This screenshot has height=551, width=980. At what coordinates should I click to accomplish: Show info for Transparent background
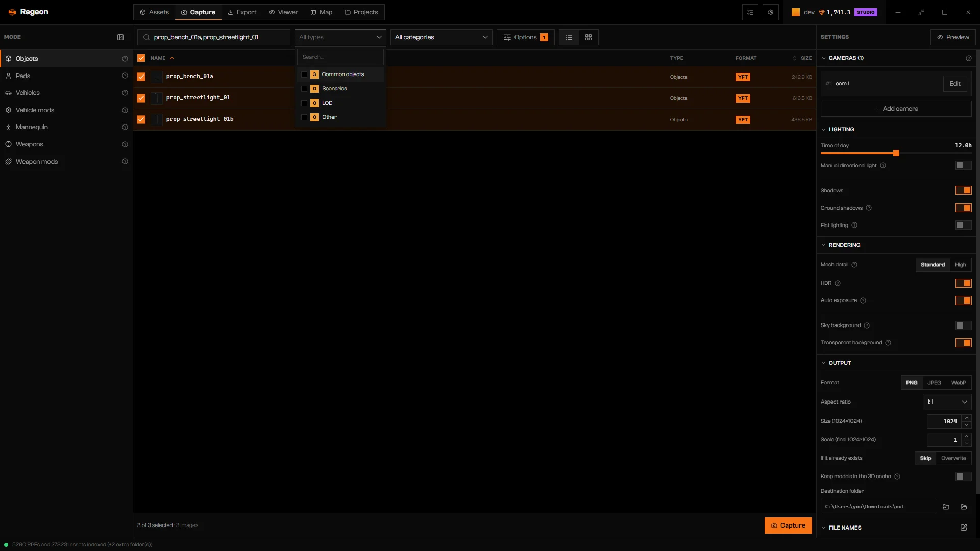(x=888, y=343)
